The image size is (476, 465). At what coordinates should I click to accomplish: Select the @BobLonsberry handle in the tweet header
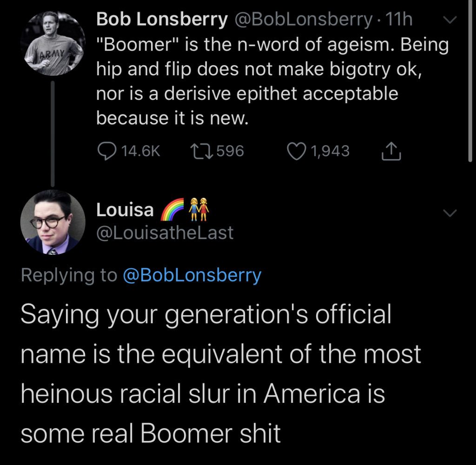302,19
